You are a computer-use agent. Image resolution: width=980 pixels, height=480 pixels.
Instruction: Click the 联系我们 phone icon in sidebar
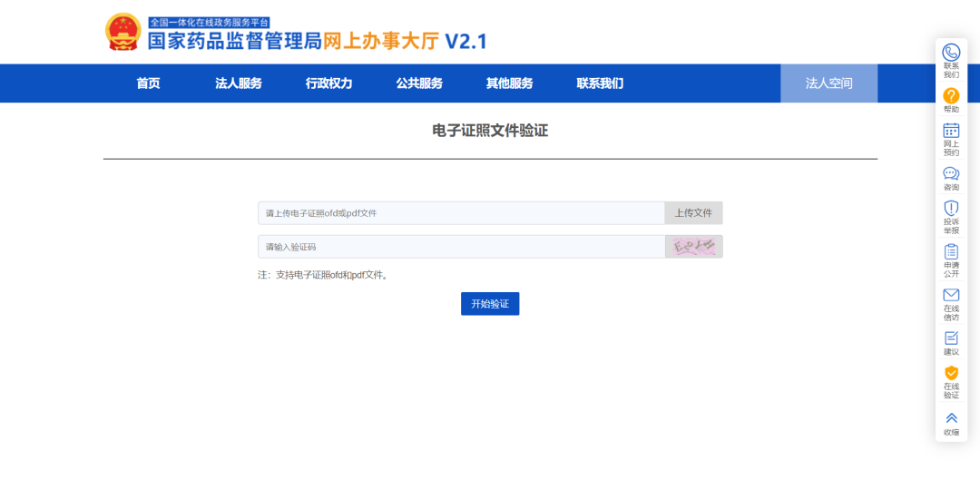(x=951, y=53)
